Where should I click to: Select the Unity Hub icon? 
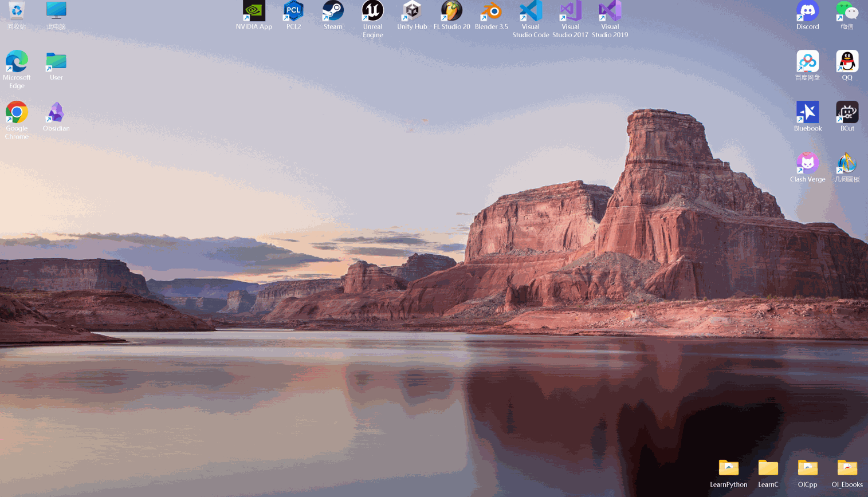pos(412,11)
